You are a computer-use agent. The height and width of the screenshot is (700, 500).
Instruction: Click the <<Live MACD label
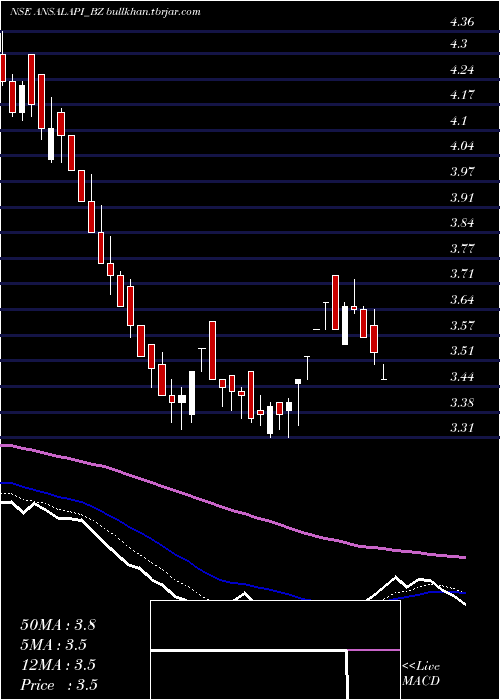[x=421, y=674]
